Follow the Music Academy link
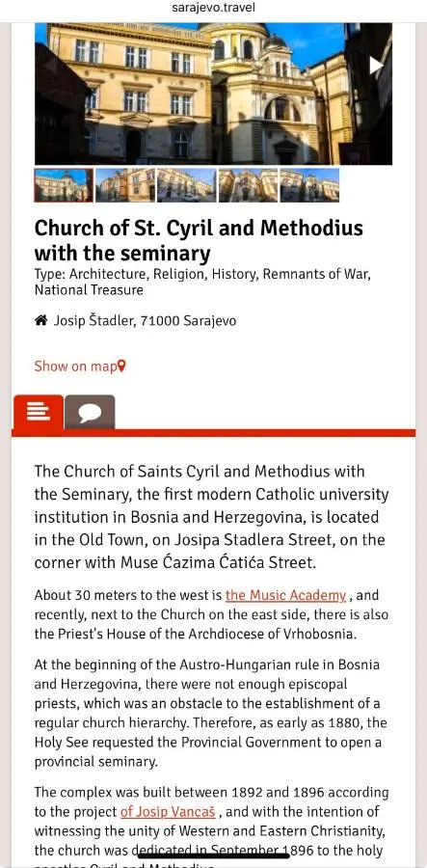The image size is (427, 868). (x=286, y=596)
